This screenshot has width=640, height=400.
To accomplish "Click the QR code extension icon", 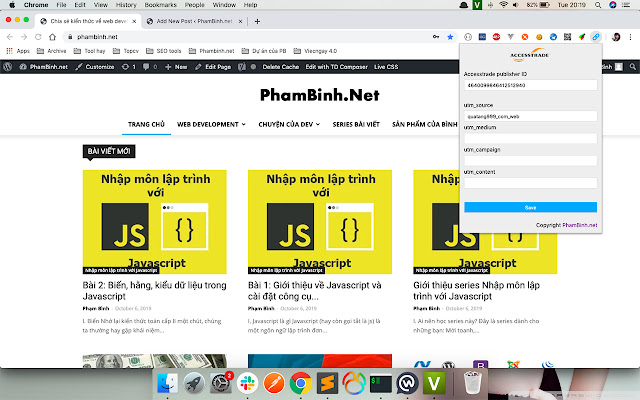I will tap(567, 37).
